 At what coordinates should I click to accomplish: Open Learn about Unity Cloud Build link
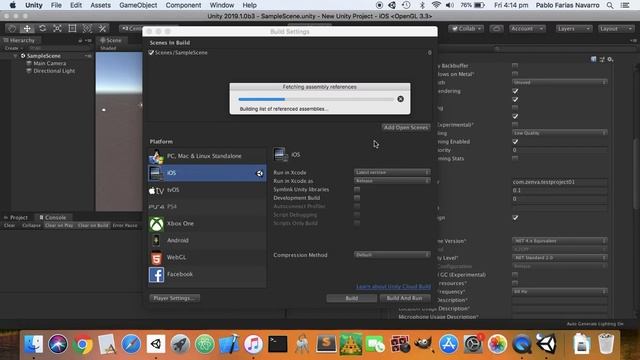click(x=393, y=287)
